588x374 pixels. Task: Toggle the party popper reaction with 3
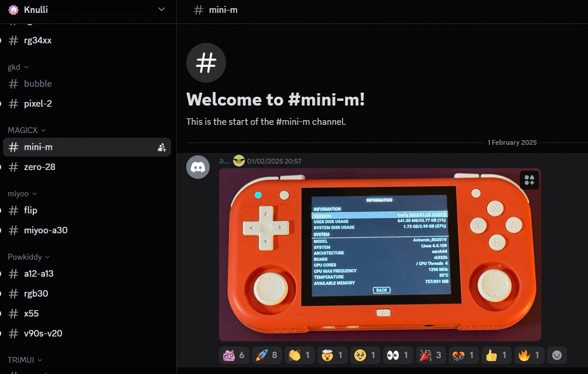point(430,355)
